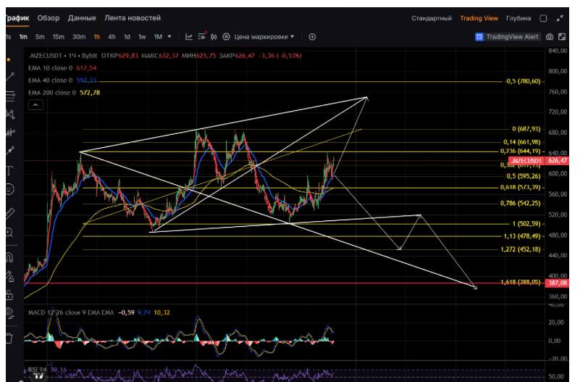Select the forecast and measurement tool
Screen dimensions: 588x382
(x=10, y=132)
